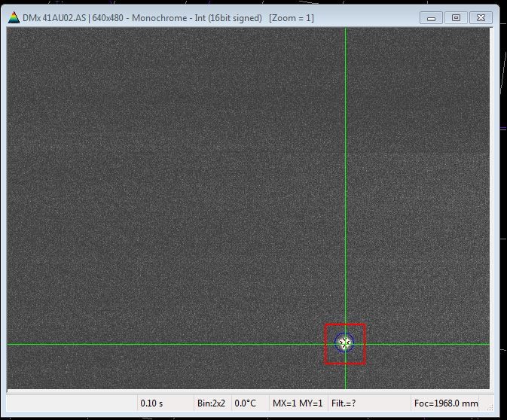The width and height of the screenshot is (507, 420).
Task: Click the Foc=1968.0 mm focal length field
Action: [446, 403]
